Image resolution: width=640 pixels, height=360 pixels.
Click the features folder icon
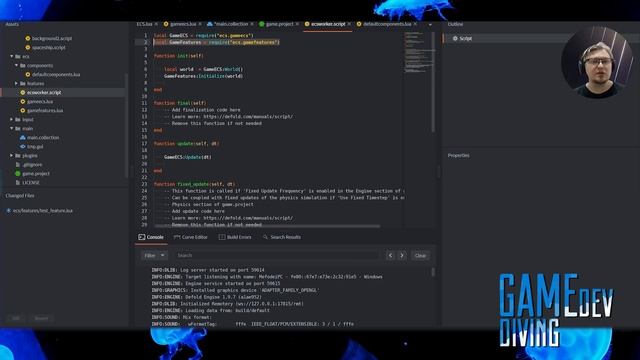coord(23,83)
